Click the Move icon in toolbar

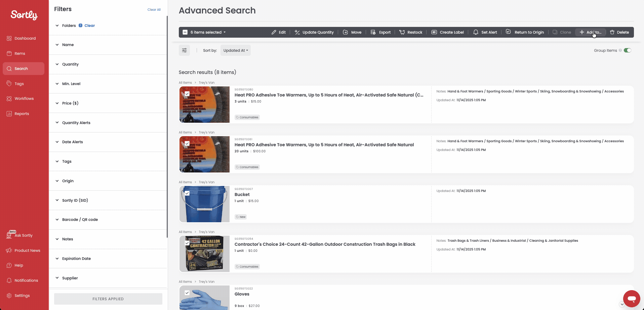point(345,32)
